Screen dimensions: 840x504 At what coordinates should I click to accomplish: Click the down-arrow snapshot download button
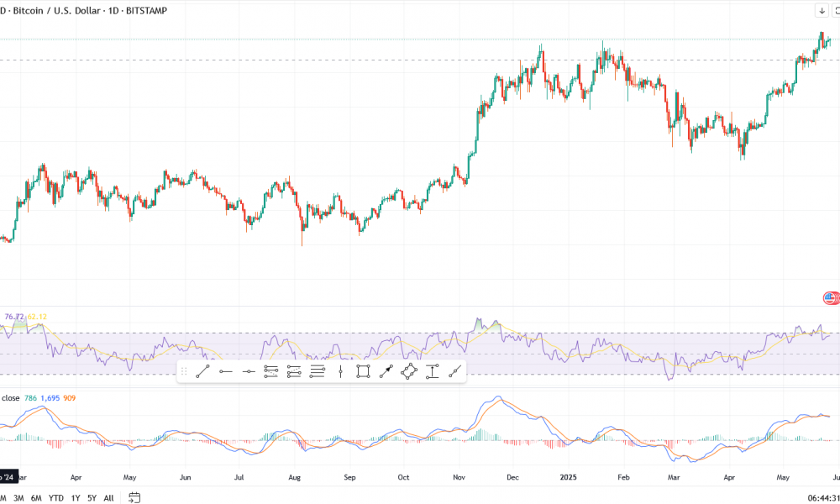pyautogui.click(x=822, y=10)
